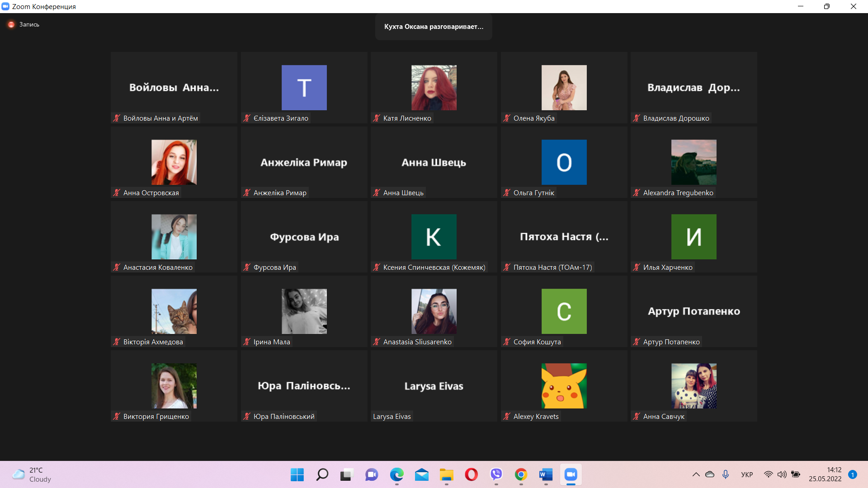Select Анна Островская's profile photo

pyautogui.click(x=174, y=162)
